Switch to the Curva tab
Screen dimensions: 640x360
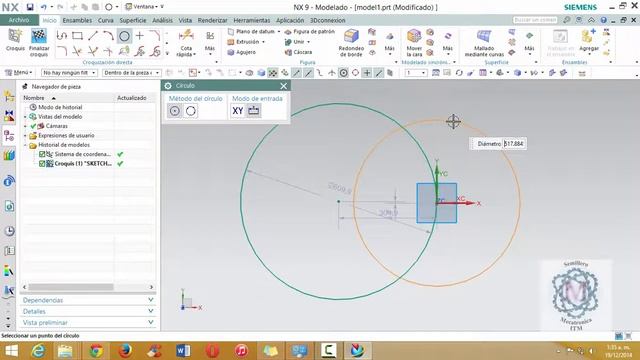[105, 20]
